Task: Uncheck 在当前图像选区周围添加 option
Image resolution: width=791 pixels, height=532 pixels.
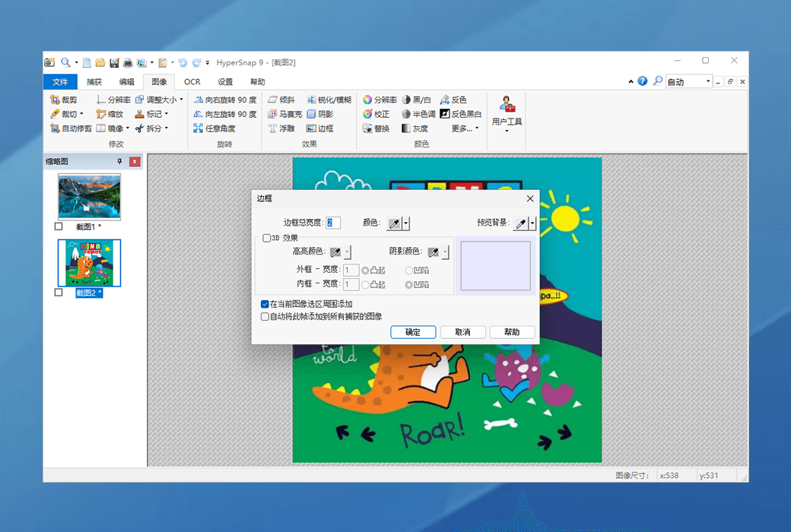Action: [x=265, y=304]
